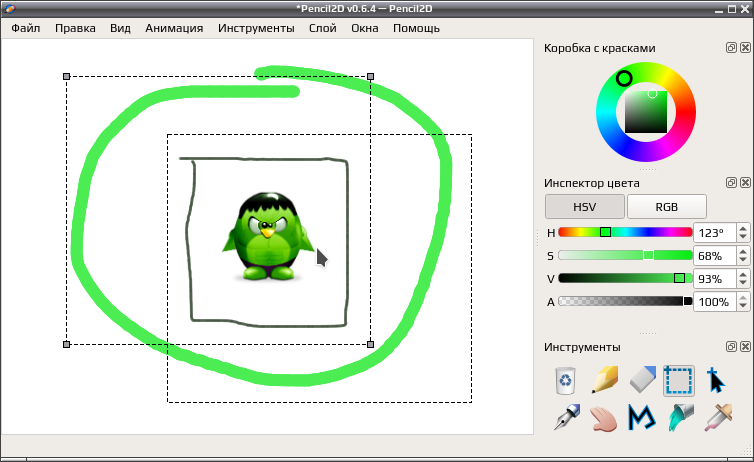Pick a shade in the color wheel square

646,112
